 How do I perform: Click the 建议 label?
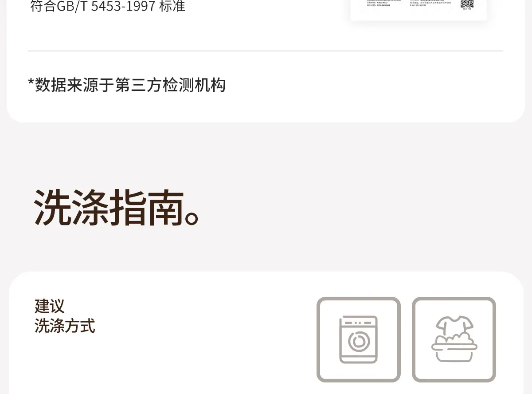(50, 306)
